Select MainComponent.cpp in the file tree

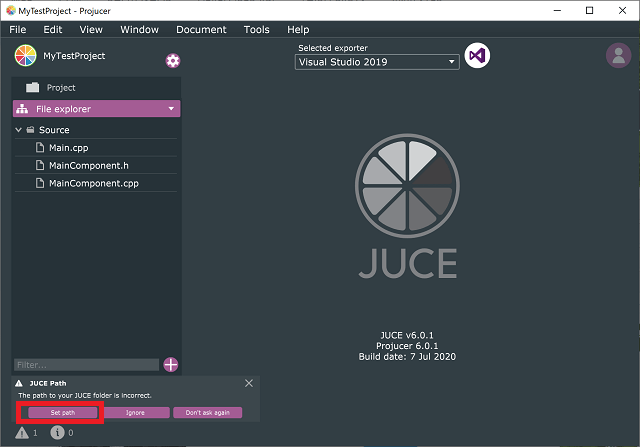pos(96,183)
